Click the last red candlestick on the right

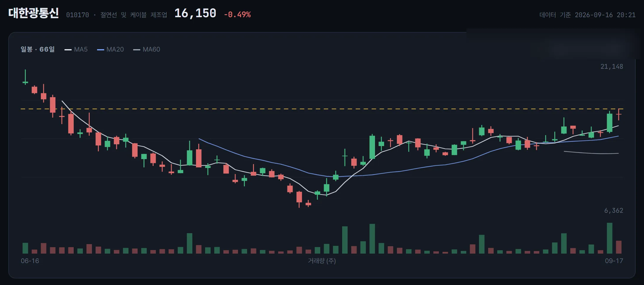pos(619,114)
